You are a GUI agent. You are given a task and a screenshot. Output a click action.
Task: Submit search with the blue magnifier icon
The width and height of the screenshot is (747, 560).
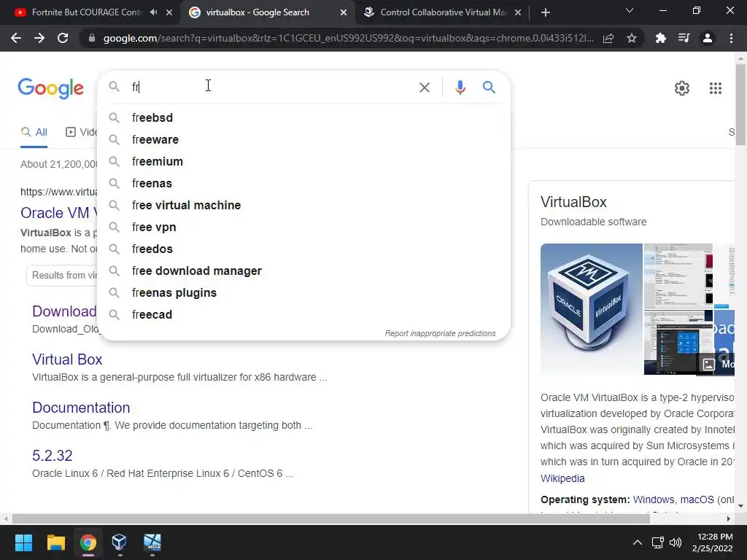[x=489, y=87]
